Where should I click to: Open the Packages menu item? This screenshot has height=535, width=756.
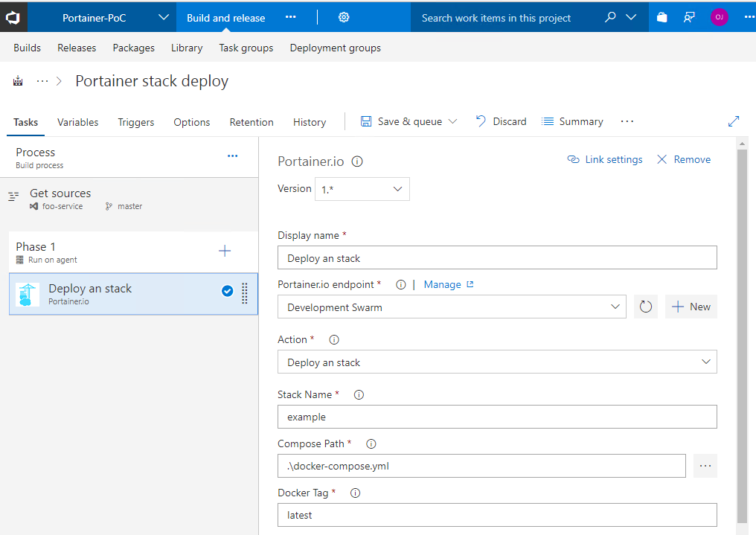(133, 48)
